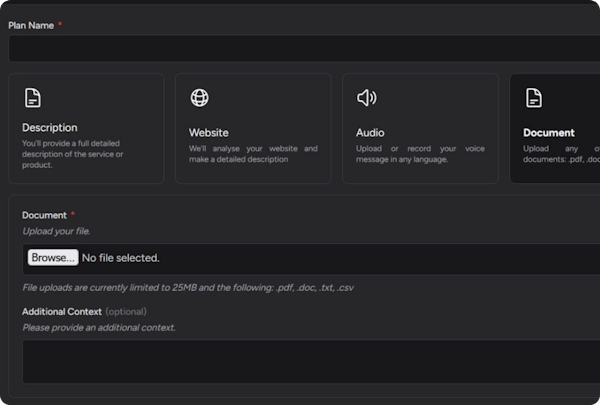Select the Description input option title

pyautogui.click(x=50, y=128)
